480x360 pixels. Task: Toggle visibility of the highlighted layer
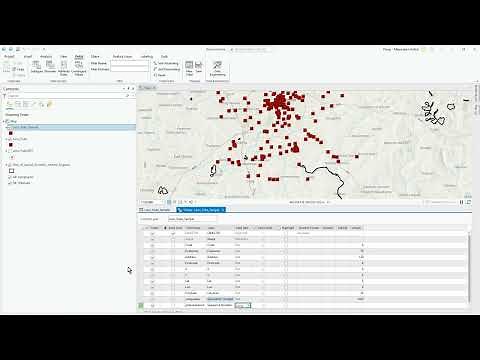pos(10,127)
